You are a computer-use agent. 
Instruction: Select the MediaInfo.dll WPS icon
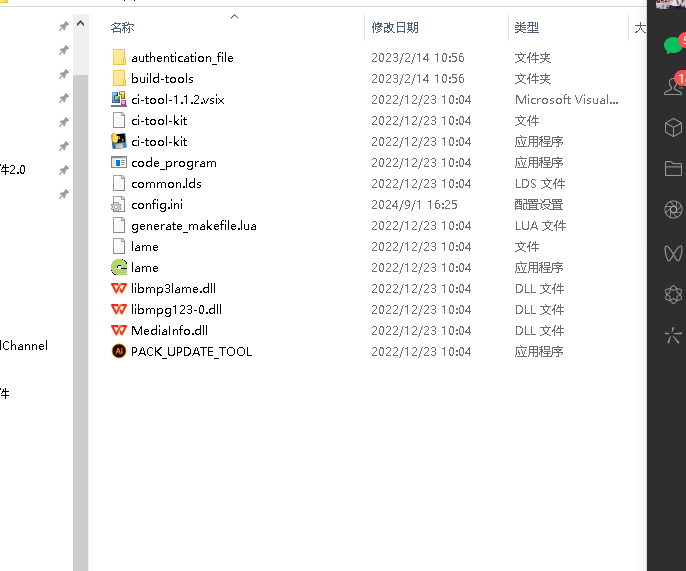point(119,330)
